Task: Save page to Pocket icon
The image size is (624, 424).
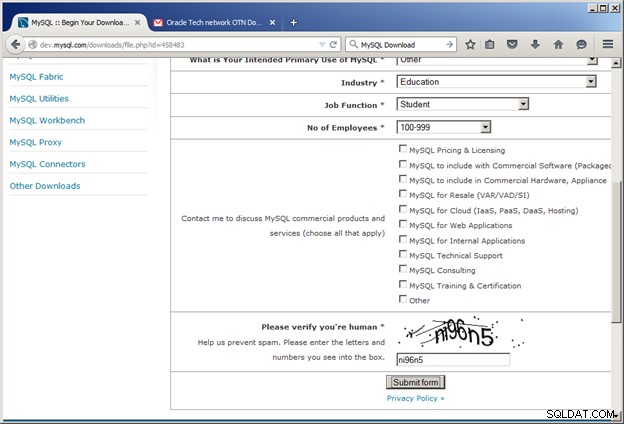Action: pyautogui.click(x=512, y=45)
